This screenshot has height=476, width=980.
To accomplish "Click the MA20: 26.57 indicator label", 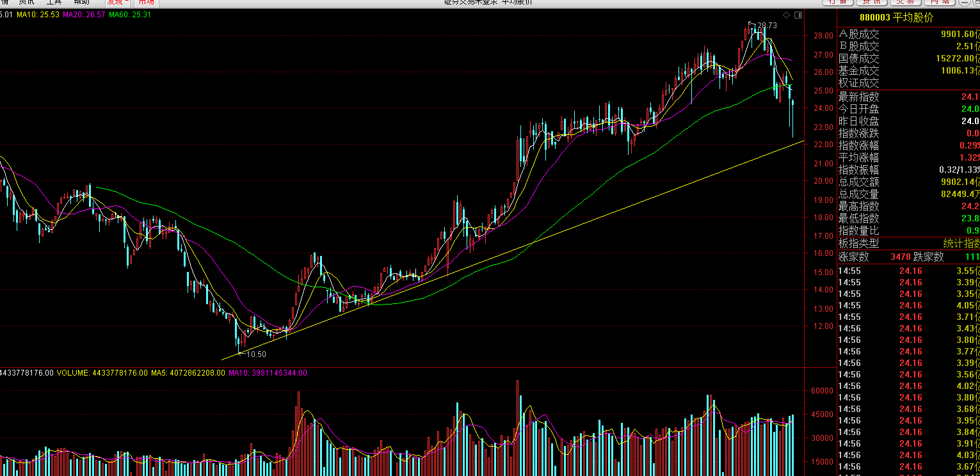I will point(84,15).
